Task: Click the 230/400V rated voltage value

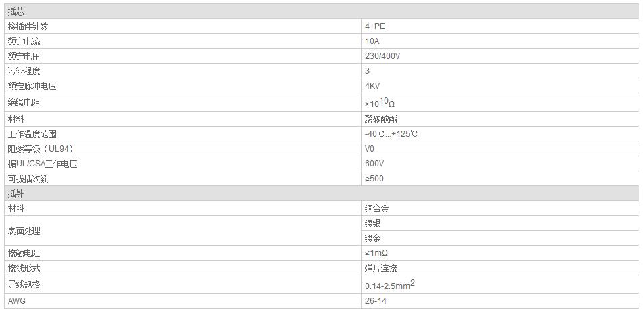Action: [382, 56]
